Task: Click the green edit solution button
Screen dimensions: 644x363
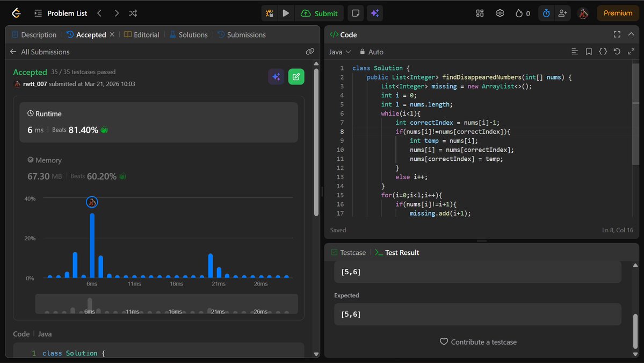Action: [x=296, y=76]
